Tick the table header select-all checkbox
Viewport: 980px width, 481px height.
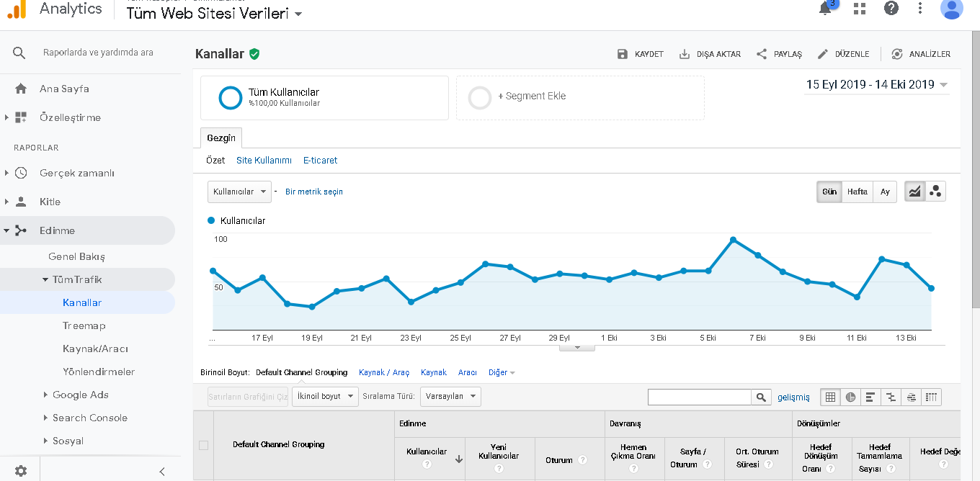203,445
